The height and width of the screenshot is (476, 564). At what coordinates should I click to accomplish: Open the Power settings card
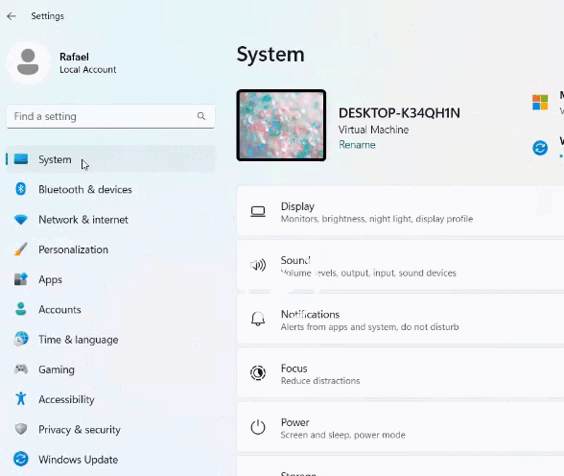click(x=400, y=427)
